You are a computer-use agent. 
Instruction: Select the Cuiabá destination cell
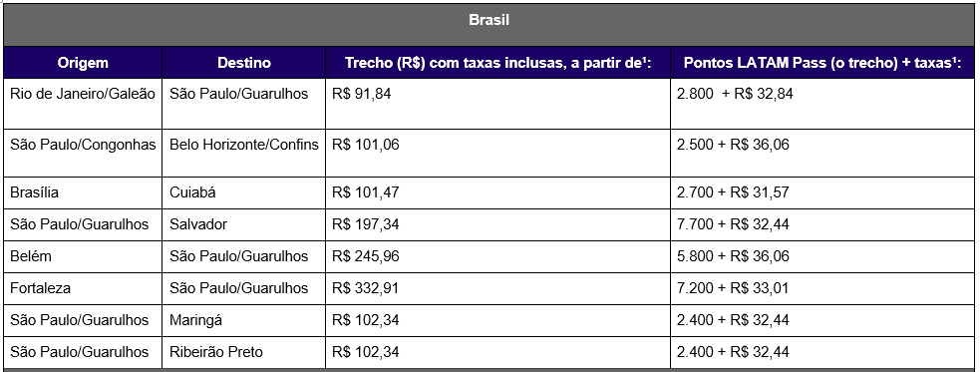click(243, 192)
